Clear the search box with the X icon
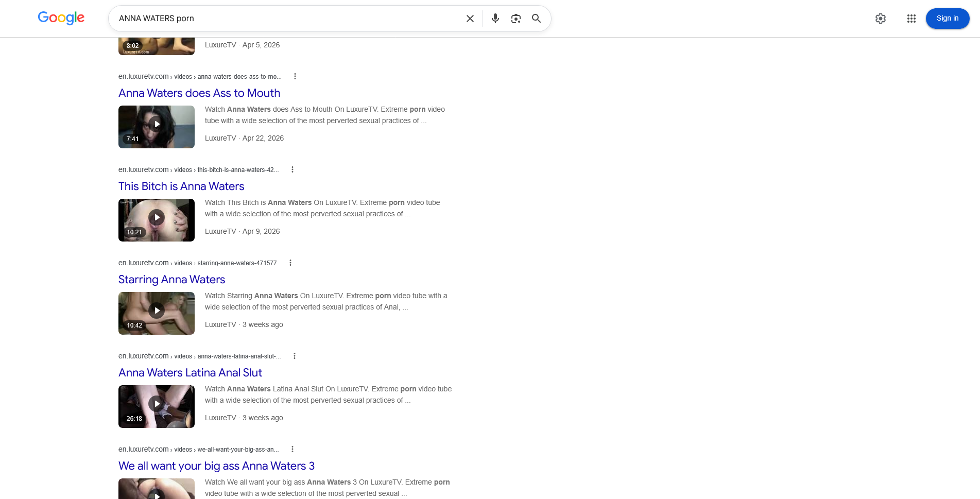 470,19
